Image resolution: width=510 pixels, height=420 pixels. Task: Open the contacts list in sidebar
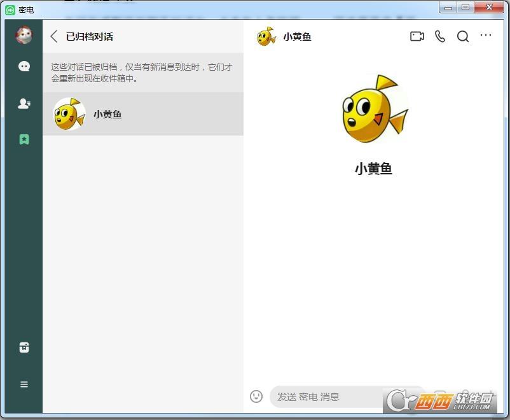(x=24, y=104)
